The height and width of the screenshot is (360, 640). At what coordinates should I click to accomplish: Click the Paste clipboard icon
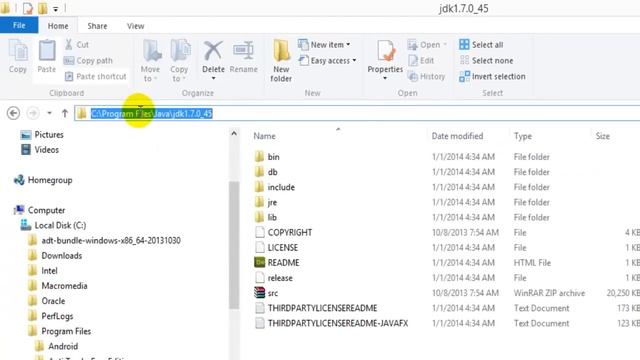click(x=47, y=56)
